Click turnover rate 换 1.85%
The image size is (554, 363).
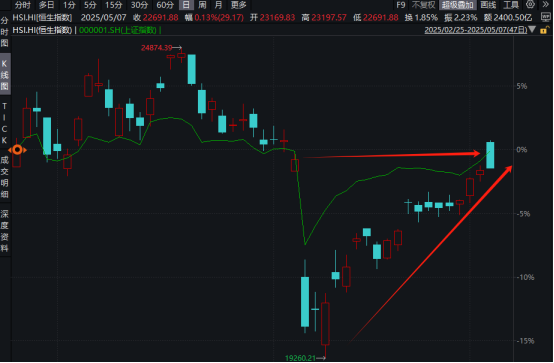pos(421,17)
